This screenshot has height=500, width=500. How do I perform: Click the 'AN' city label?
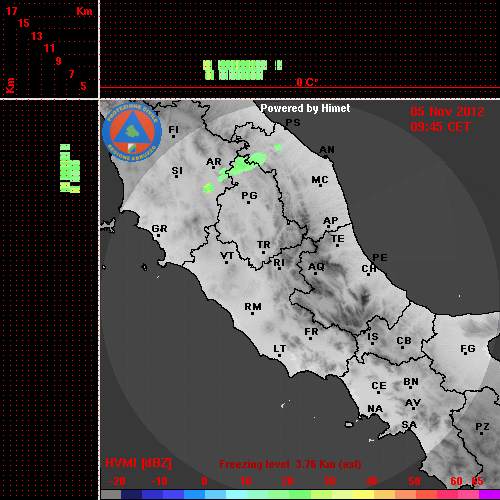pos(327,150)
